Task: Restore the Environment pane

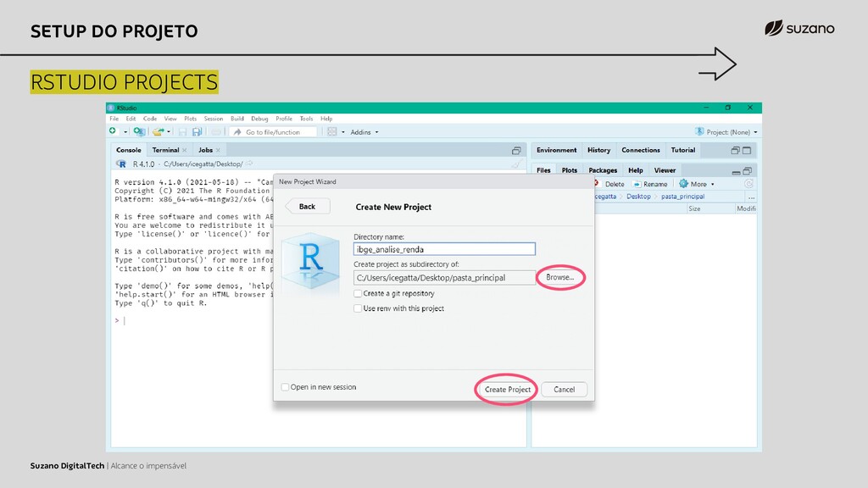Action: pyautogui.click(x=735, y=151)
